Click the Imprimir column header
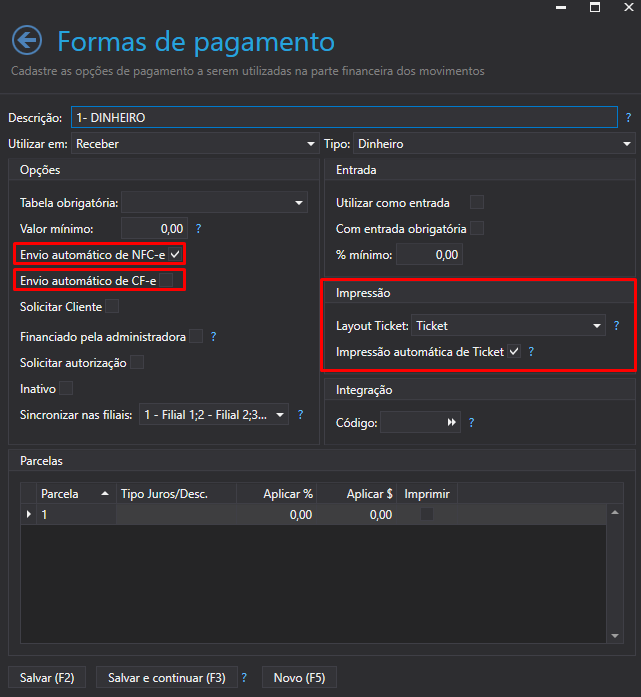 pyautogui.click(x=427, y=493)
